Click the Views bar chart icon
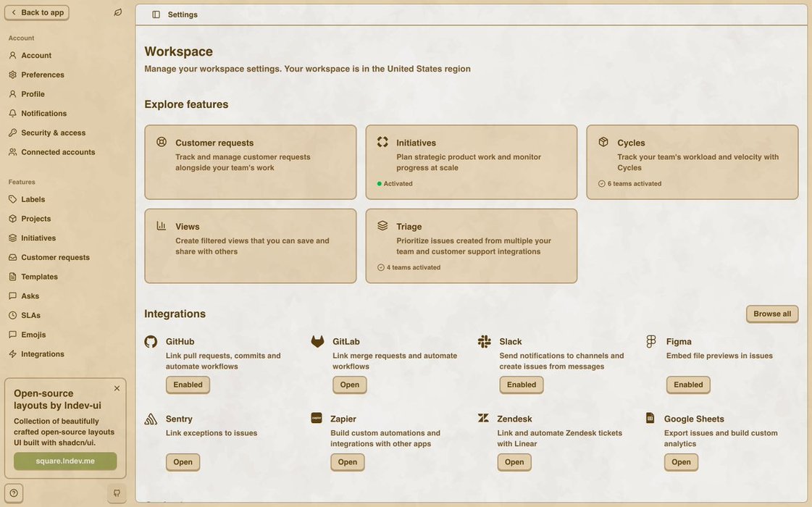Screen dimensions: 812x507 coord(162,226)
